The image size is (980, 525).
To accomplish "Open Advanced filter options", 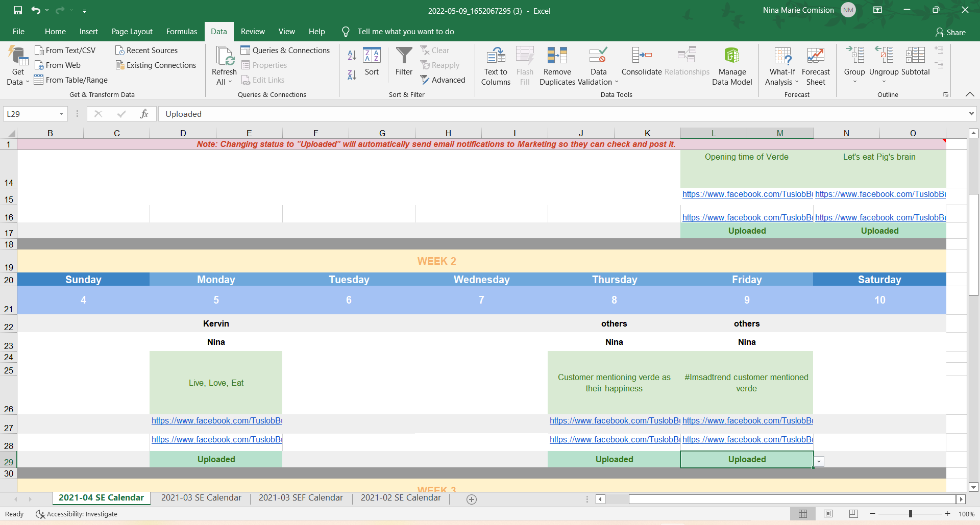I will click(x=443, y=80).
